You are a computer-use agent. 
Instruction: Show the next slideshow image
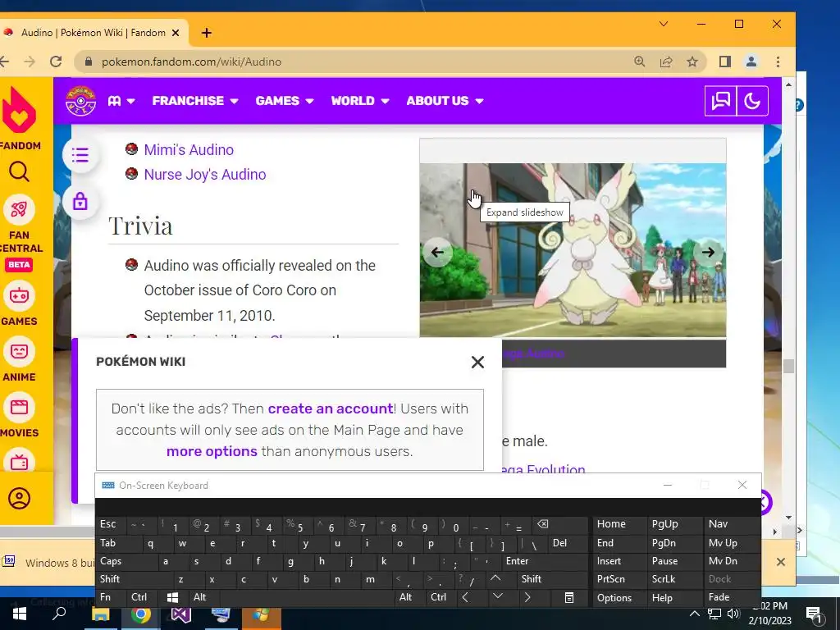(x=708, y=252)
